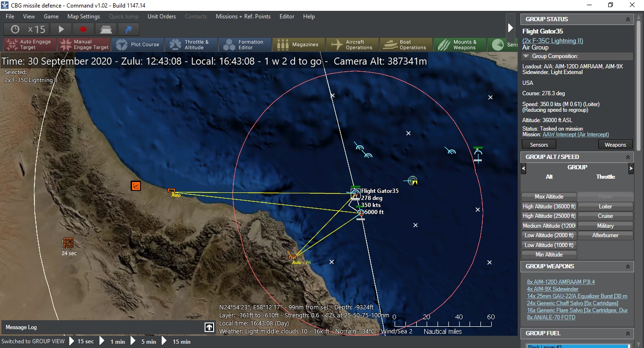Click right arrow next to GROUP selector

631,168
